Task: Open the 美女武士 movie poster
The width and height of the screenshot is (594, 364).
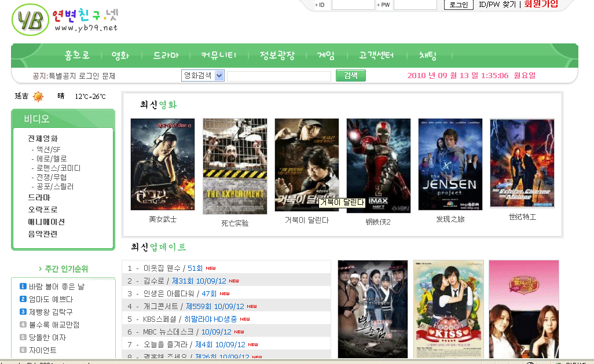Action: (163, 164)
